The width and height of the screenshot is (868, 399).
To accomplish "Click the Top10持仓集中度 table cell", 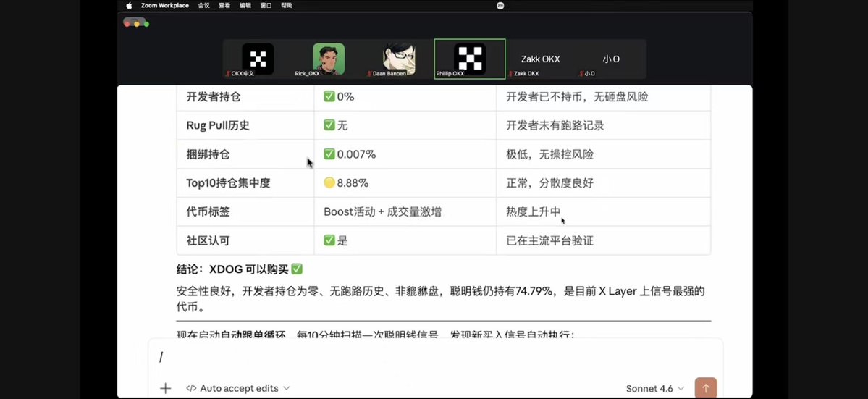I will (245, 183).
